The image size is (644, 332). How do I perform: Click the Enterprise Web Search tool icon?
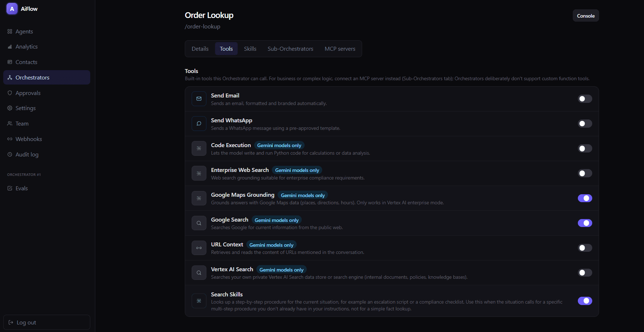pos(199,173)
